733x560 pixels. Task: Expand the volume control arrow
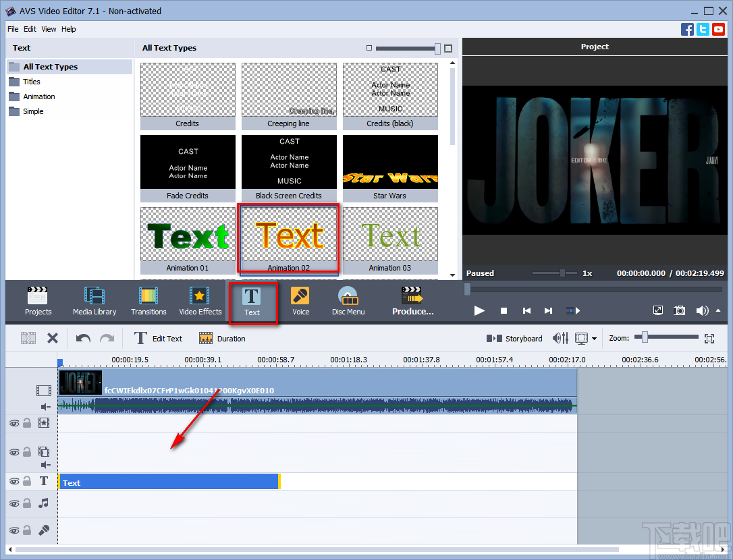[x=718, y=310]
